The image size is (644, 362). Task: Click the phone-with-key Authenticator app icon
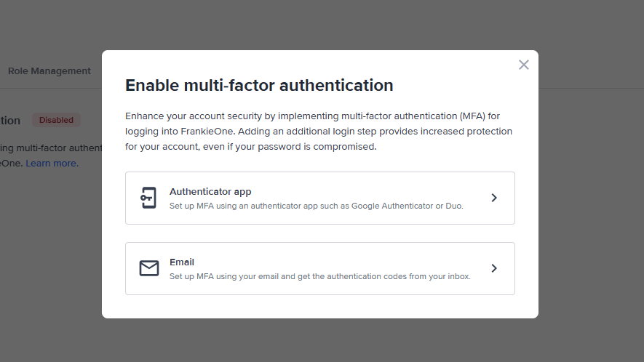148,198
